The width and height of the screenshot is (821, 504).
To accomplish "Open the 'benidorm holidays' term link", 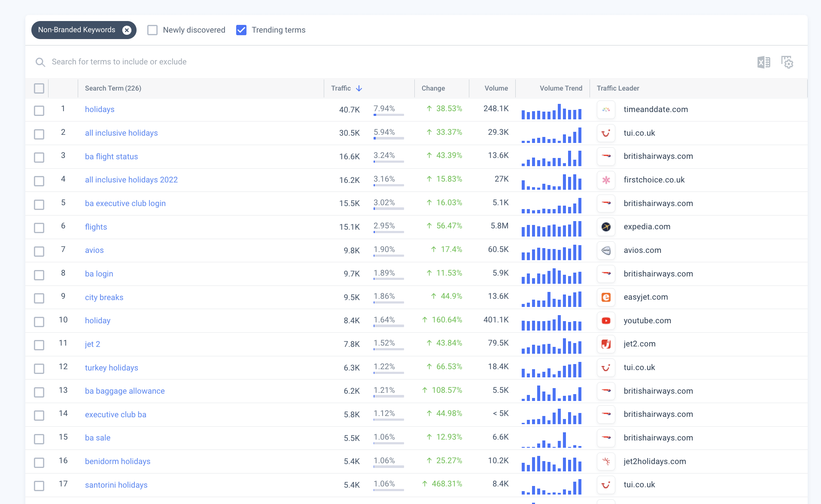I will point(118,461).
